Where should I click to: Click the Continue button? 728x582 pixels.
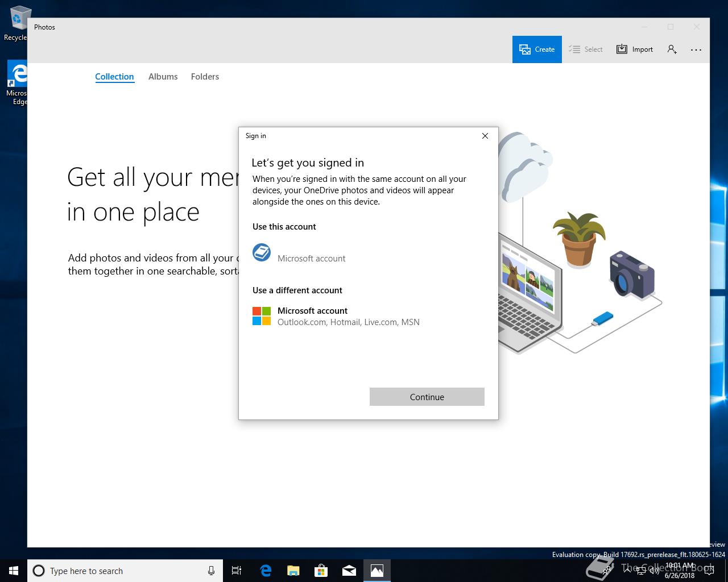click(x=427, y=397)
